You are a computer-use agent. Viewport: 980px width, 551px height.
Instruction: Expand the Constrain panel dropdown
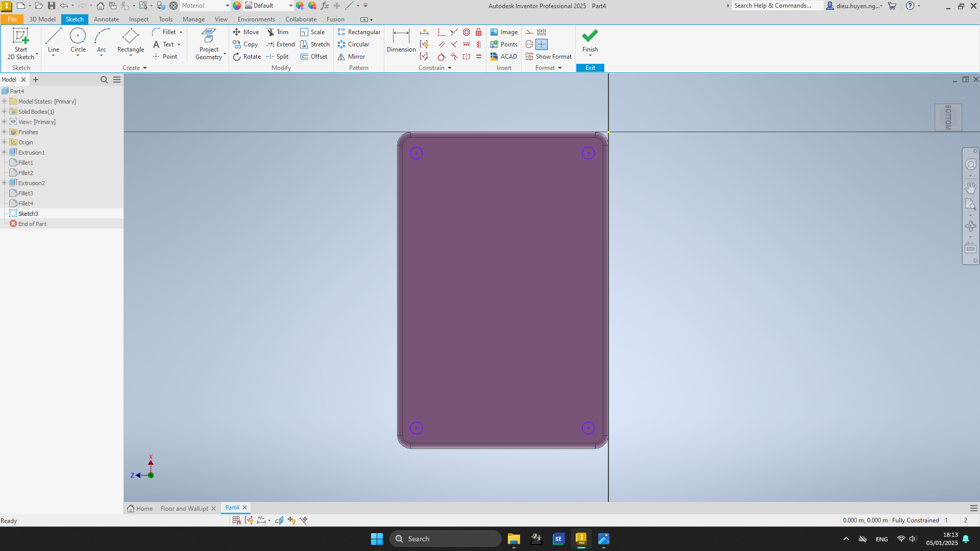coord(435,68)
